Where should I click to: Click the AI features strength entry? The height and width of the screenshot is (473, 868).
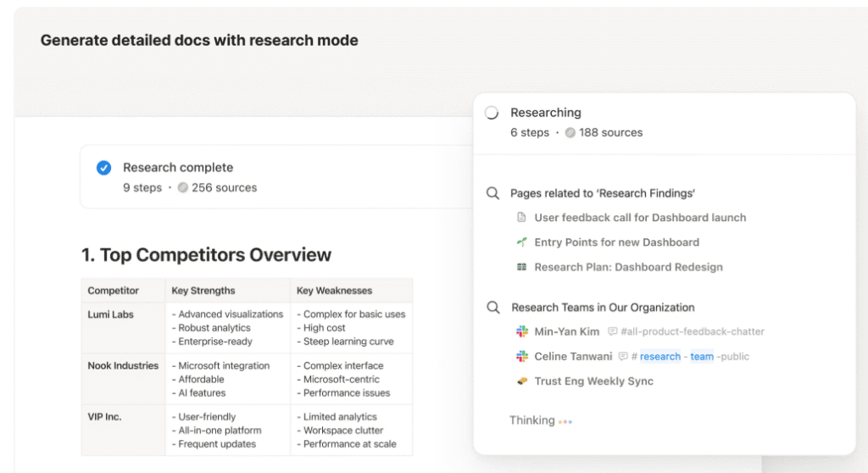point(198,393)
